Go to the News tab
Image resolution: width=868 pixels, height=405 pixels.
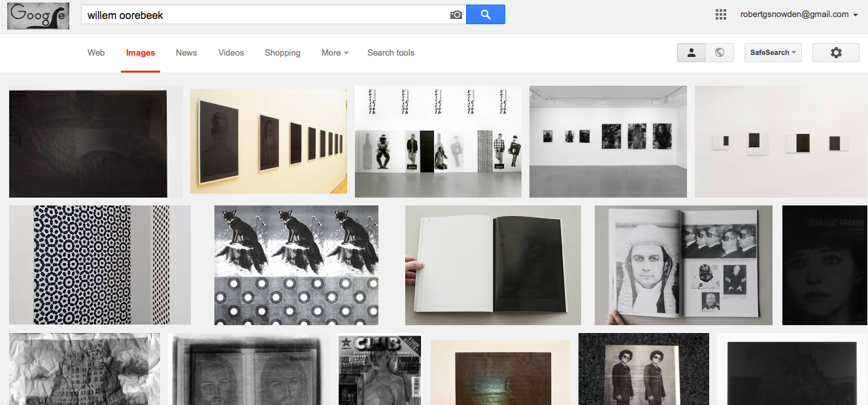[x=186, y=53]
